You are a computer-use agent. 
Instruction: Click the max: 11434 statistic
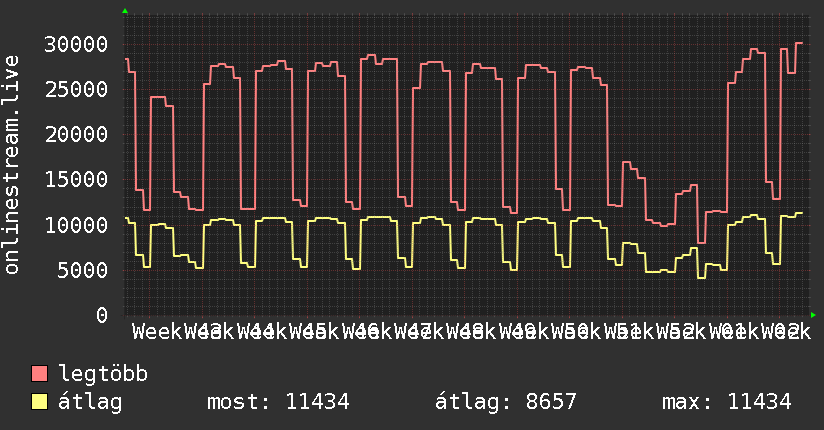(x=726, y=402)
